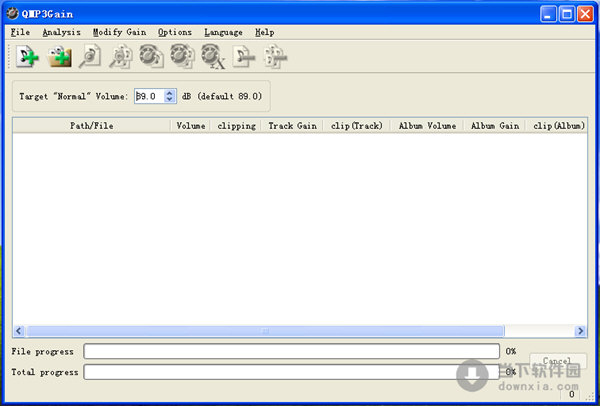Open the Modify Gain menu
Image resolution: width=600 pixels, height=406 pixels.
(119, 33)
